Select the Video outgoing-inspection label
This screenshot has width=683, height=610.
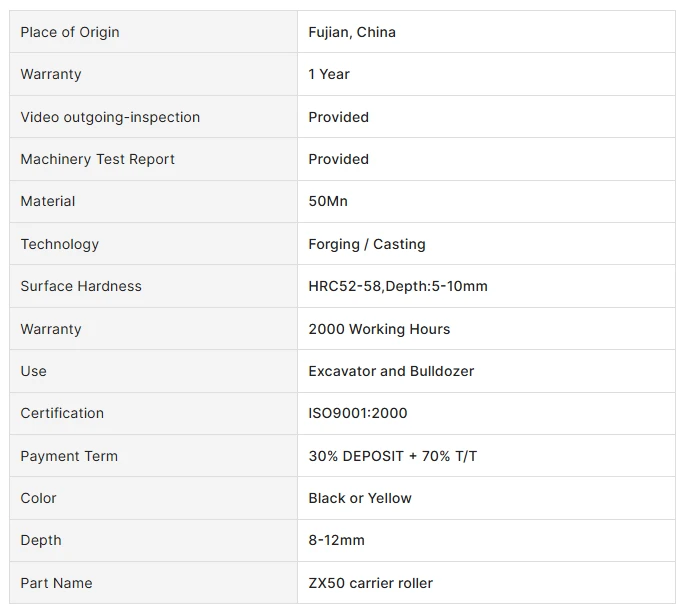[110, 117]
